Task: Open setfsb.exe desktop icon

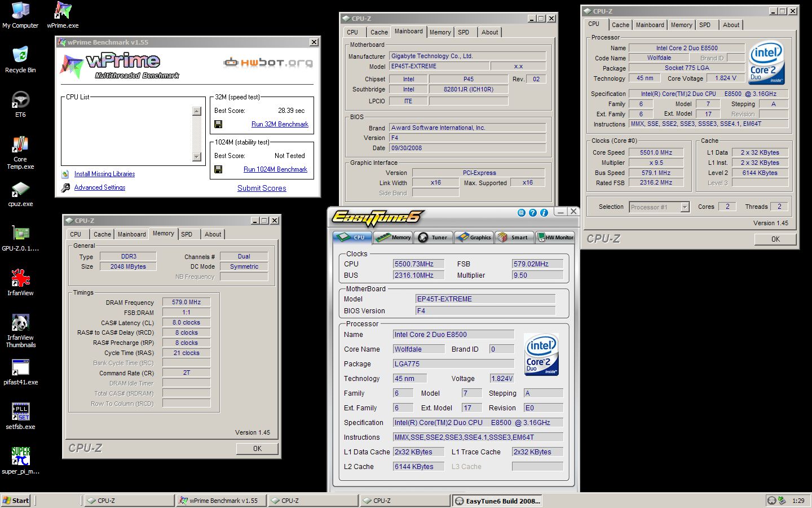Action: click(20, 417)
